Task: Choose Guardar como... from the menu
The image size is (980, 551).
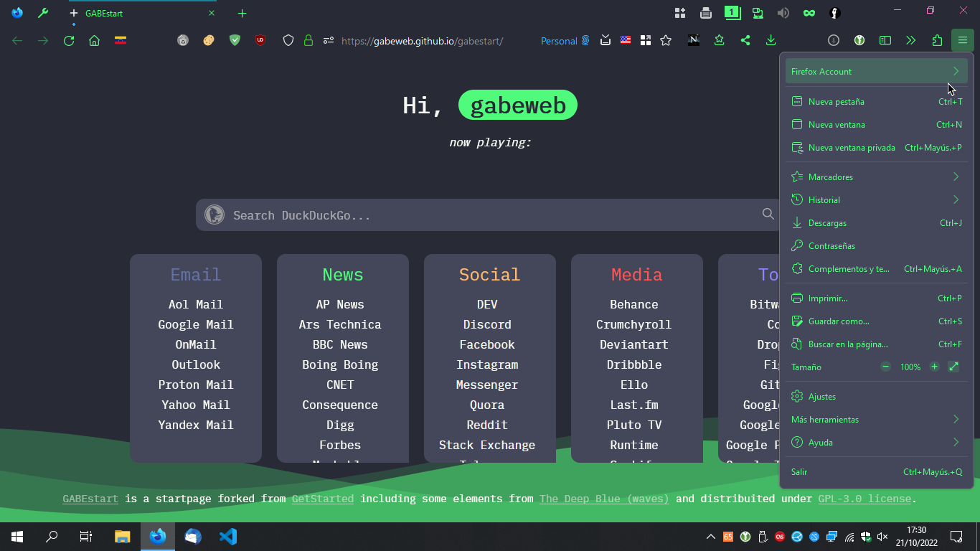Action: 877,321
